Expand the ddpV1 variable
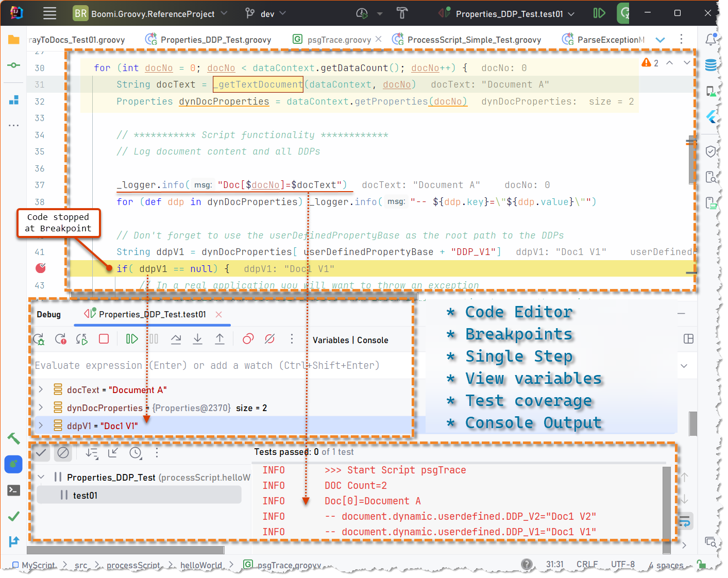 coord(41,426)
